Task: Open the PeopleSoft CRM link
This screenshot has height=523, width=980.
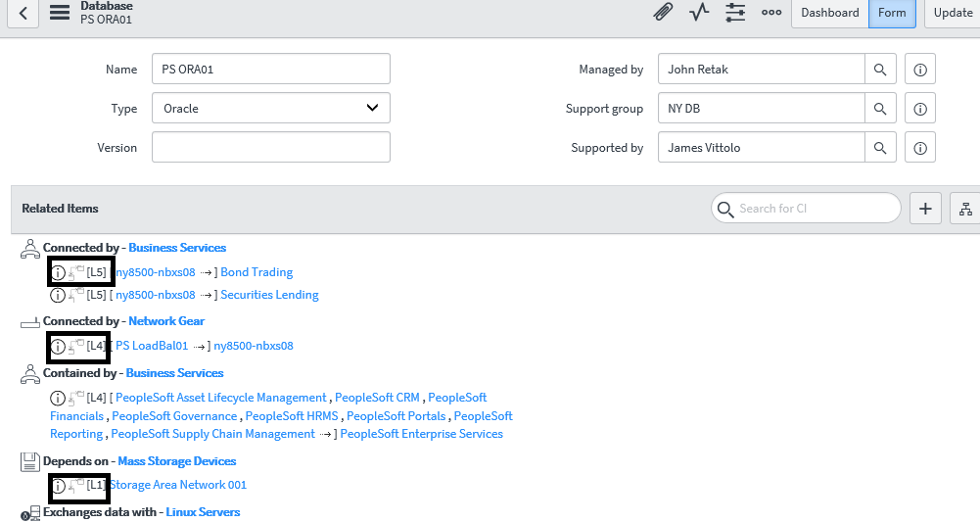Action: click(377, 398)
